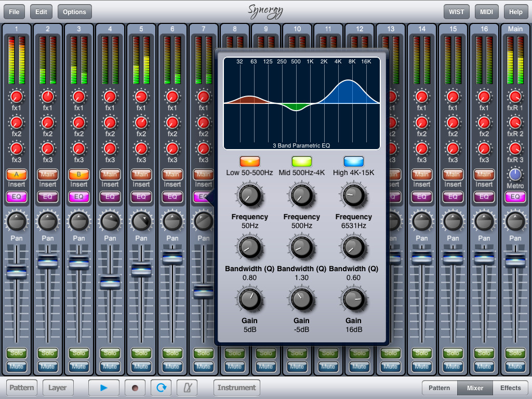The width and height of the screenshot is (532, 399).
Task: Click channel 2 fx2 send knob
Action: [x=47, y=123]
